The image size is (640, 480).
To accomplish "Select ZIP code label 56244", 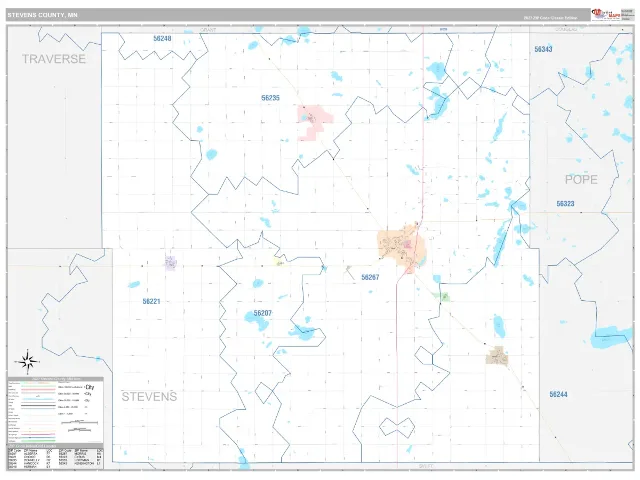I will (558, 394).
